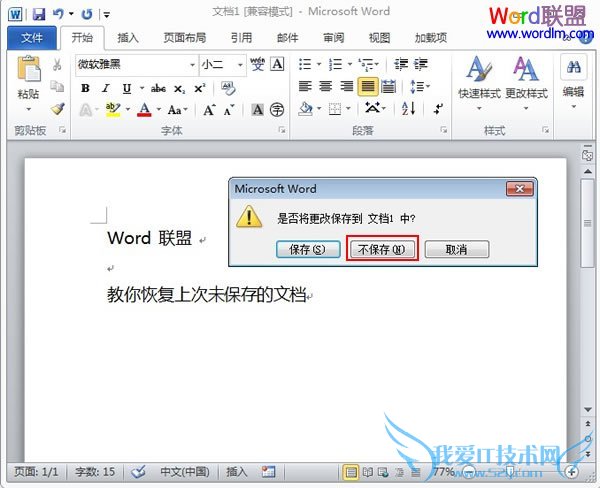Toggle Italic formatting
This screenshot has width=600, height=488.
click(x=106, y=88)
